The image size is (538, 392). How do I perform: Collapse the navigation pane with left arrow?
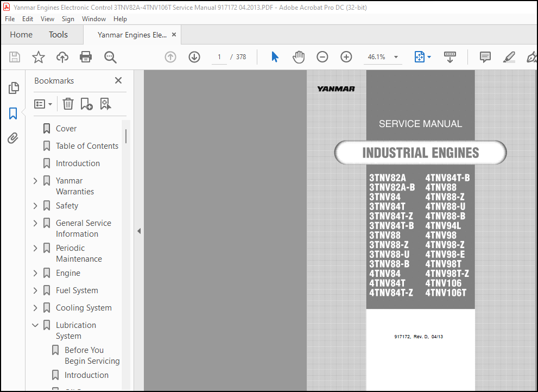139,231
